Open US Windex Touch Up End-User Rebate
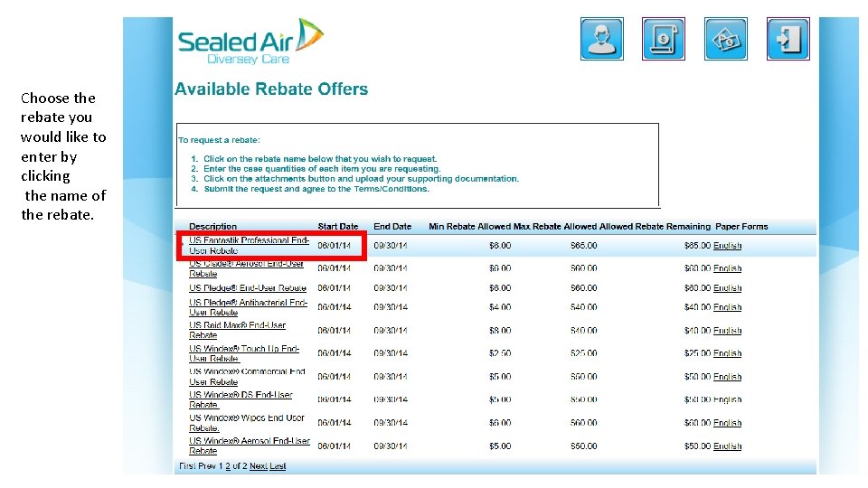 244,353
